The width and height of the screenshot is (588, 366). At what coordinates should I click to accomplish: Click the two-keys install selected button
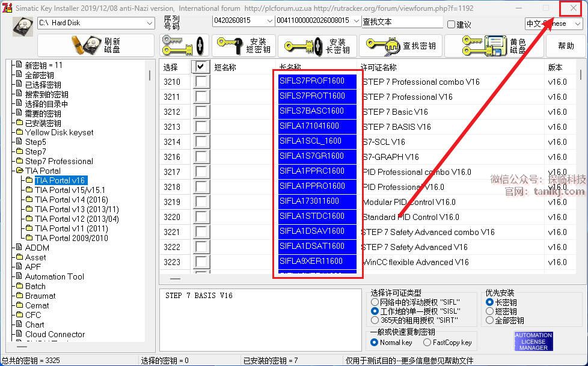[184, 46]
